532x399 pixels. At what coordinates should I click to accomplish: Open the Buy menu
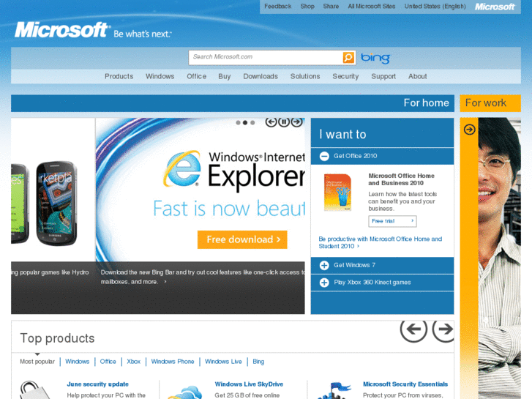click(224, 76)
